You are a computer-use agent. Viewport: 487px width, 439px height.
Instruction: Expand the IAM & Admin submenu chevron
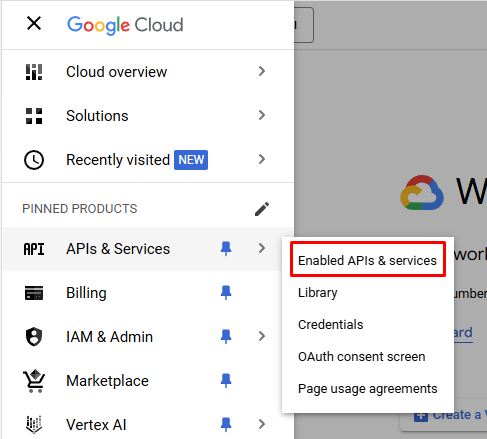click(262, 336)
